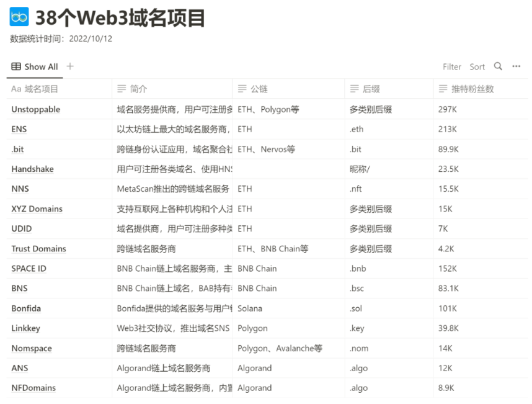This screenshot has width=532, height=404.
Task: Open the Show All table view tab
Action: [x=35, y=66]
